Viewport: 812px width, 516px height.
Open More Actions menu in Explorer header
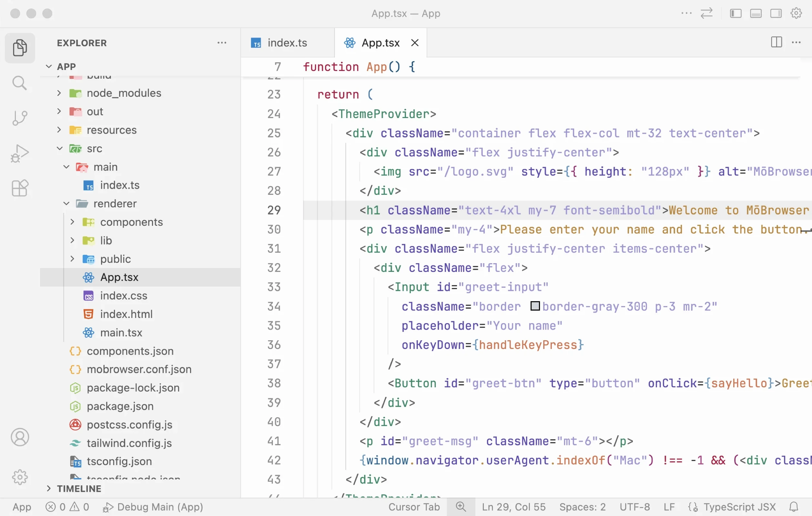[x=221, y=43]
